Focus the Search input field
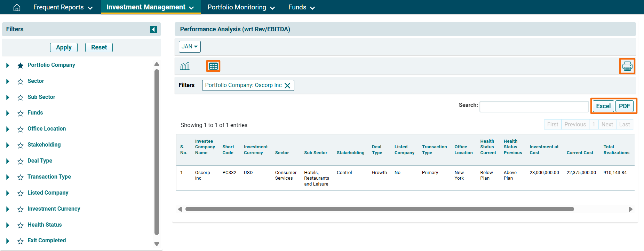Image resolution: width=644 pixels, height=251 pixels. click(x=534, y=107)
